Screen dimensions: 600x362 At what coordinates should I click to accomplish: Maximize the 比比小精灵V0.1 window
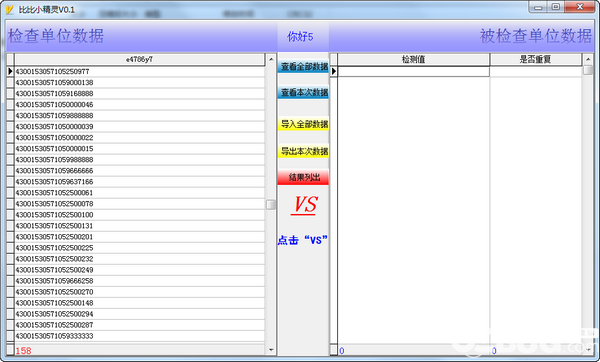pyautogui.click(x=556, y=7)
